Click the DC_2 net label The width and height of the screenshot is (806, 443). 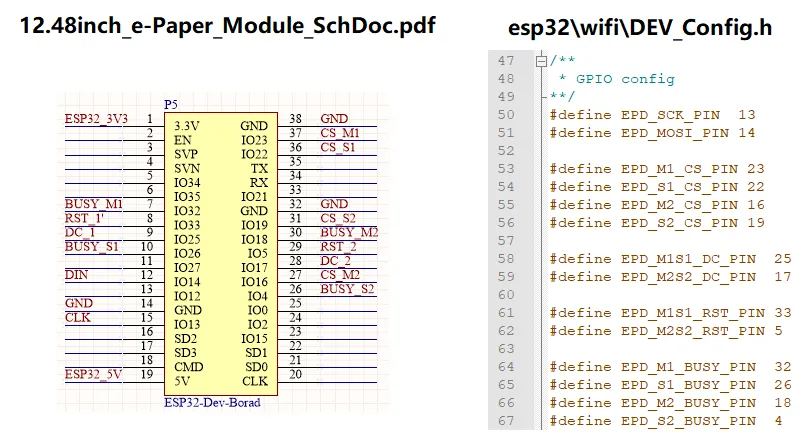[335, 261]
